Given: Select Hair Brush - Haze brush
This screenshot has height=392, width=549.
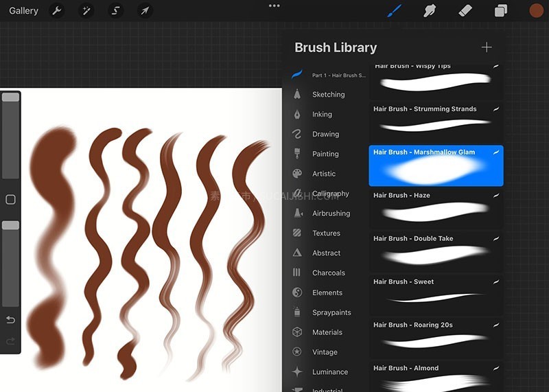Looking at the screenshot, I should tap(436, 209).
